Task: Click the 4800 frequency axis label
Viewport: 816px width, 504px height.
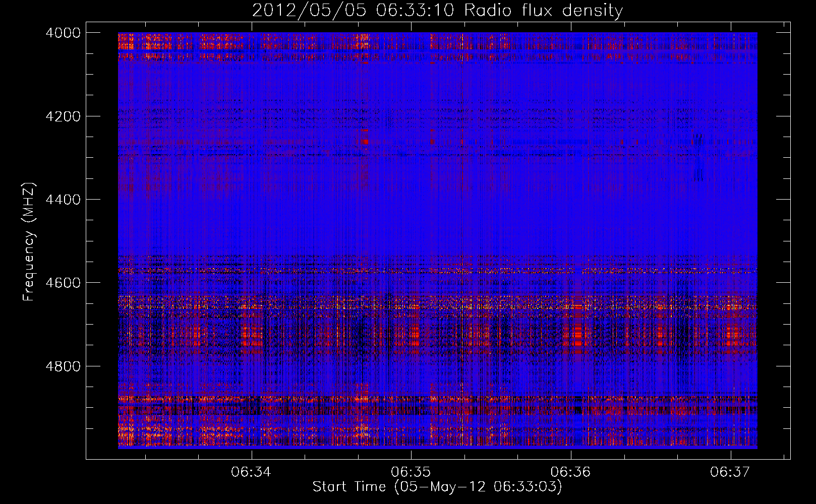Action: pyautogui.click(x=63, y=366)
